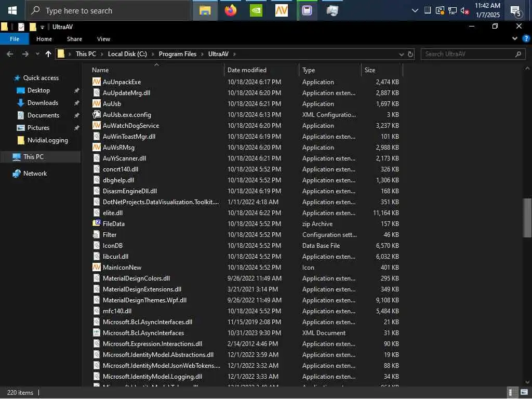Open Downloads in the navigation pane
The width and height of the screenshot is (532, 399).
tap(43, 102)
